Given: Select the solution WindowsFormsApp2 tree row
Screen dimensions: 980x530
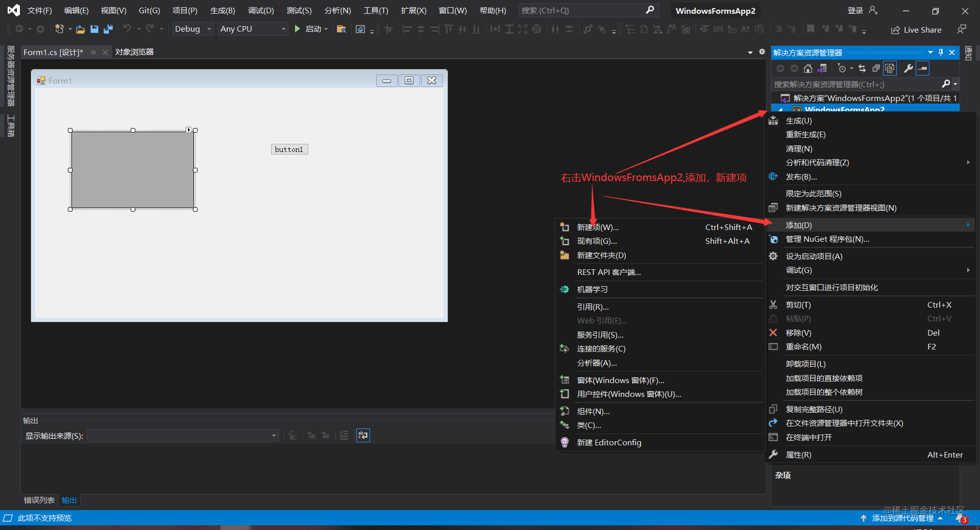Looking at the screenshot, I should coord(865,98).
